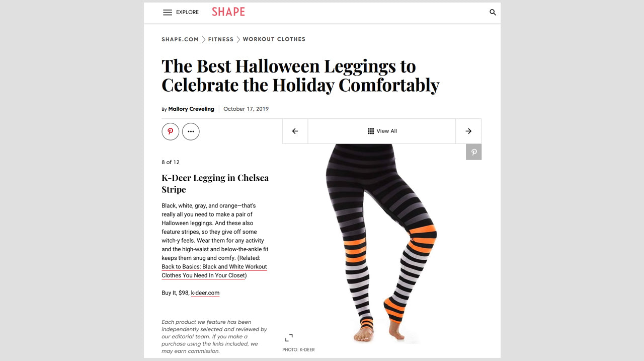644x361 pixels.
Task: Click the View All text button
Action: pos(387,131)
